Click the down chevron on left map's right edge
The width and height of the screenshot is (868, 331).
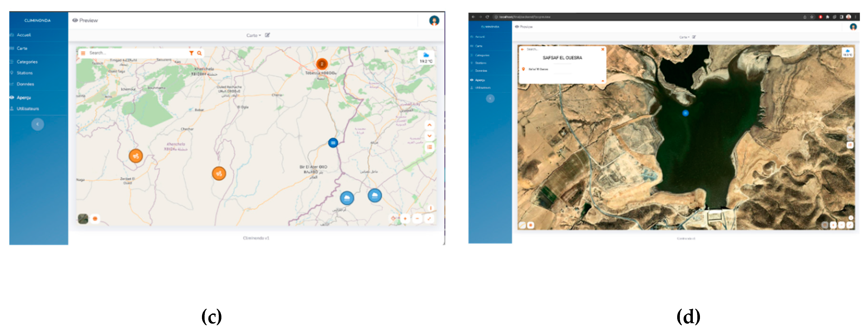[429, 136]
